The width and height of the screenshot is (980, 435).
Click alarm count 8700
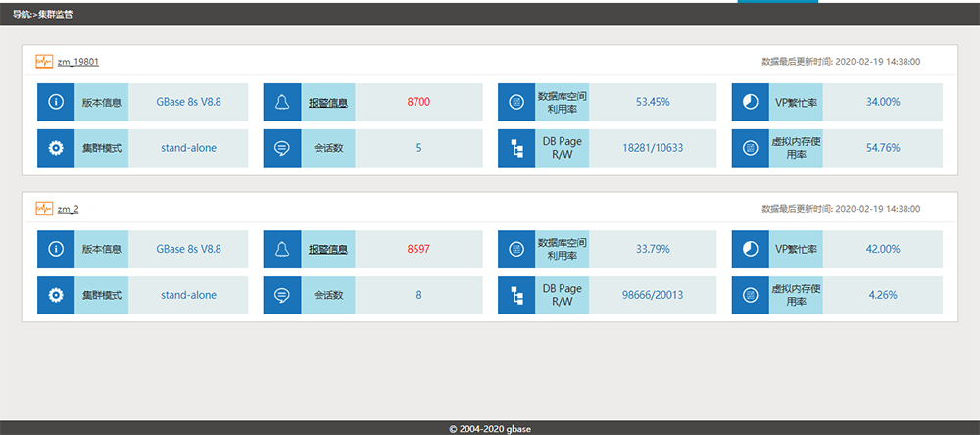418,102
